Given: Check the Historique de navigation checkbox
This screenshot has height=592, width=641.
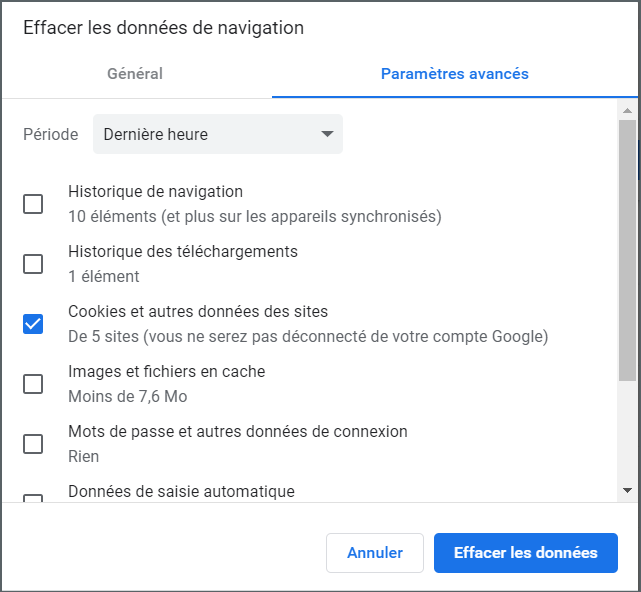Looking at the screenshot, I should tap(33, 204).
